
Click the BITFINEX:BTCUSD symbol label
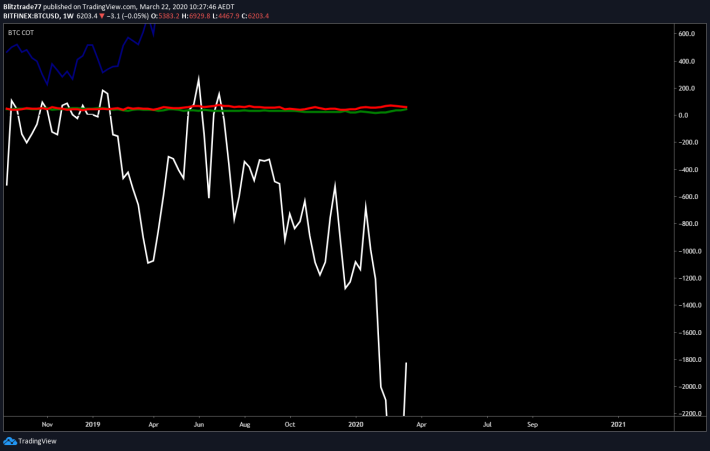point(31,16)
